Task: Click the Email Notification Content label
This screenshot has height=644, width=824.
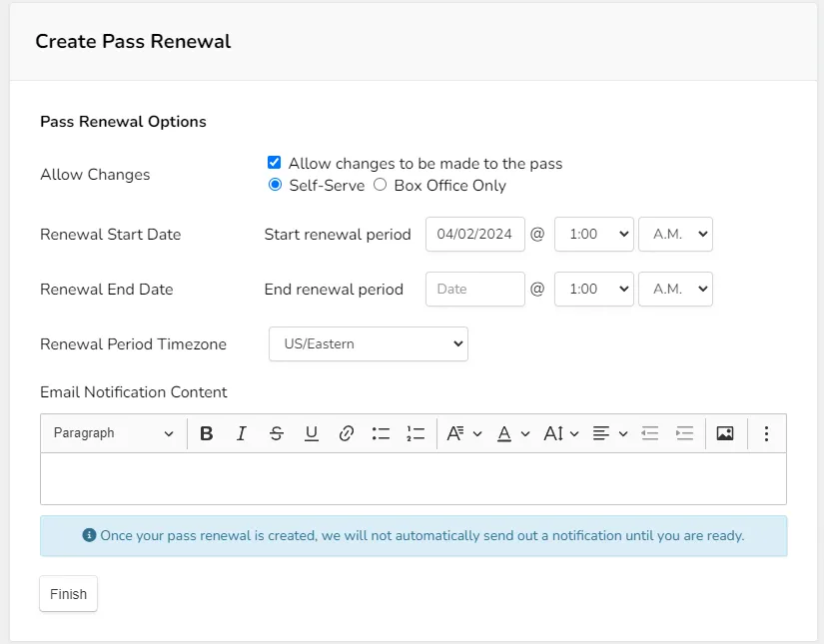Action: point(134,392)
